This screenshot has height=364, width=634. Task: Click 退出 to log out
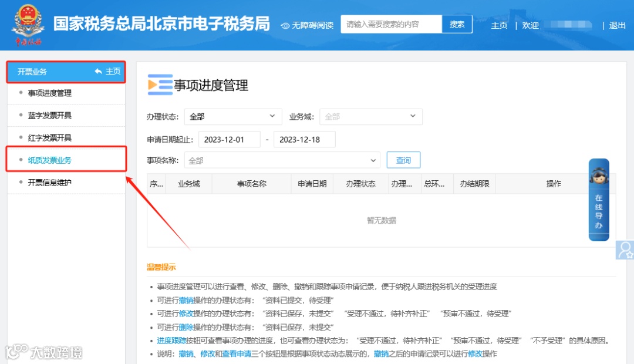617,25
